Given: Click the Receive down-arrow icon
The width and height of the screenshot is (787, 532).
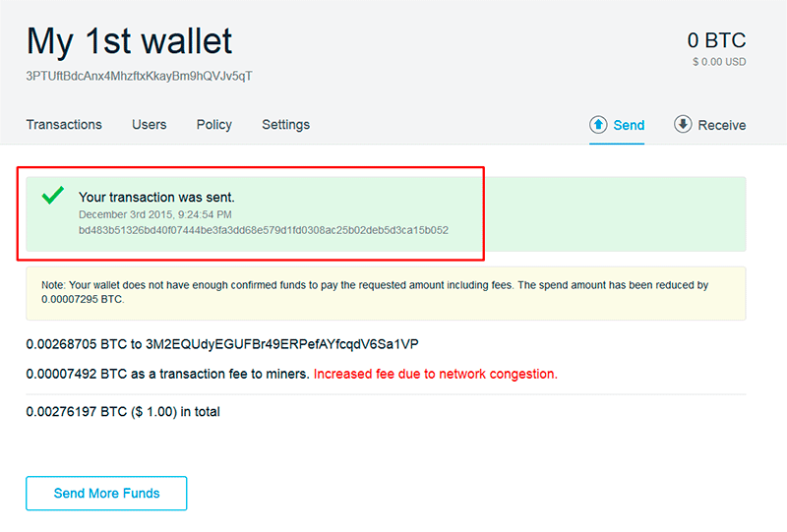Looking at the screenshot, I should pyautogui.click(x=683, y=124).
